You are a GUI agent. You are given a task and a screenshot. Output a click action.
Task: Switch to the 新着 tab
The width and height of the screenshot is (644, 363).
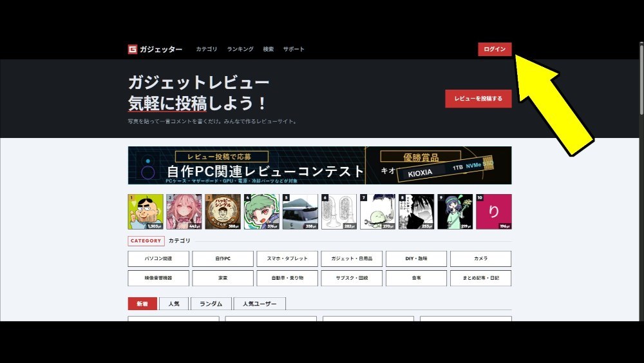142,304
